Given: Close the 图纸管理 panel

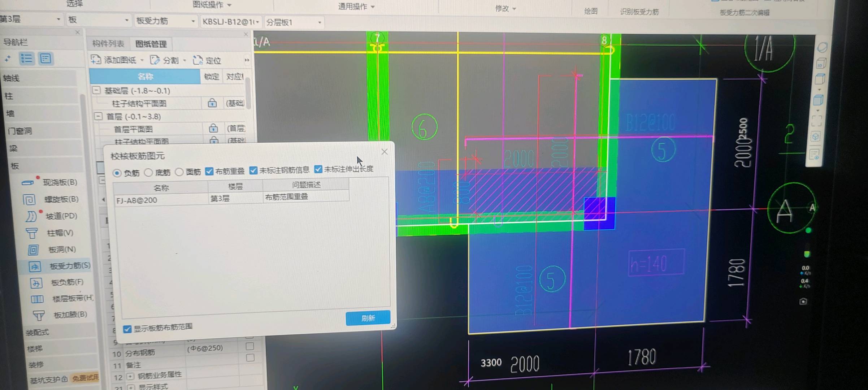Looking at the screenshot, I should (246, 34).
